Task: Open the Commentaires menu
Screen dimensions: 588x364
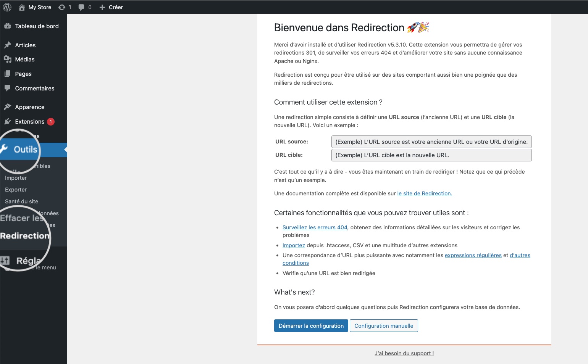Action: coord(34,88)
